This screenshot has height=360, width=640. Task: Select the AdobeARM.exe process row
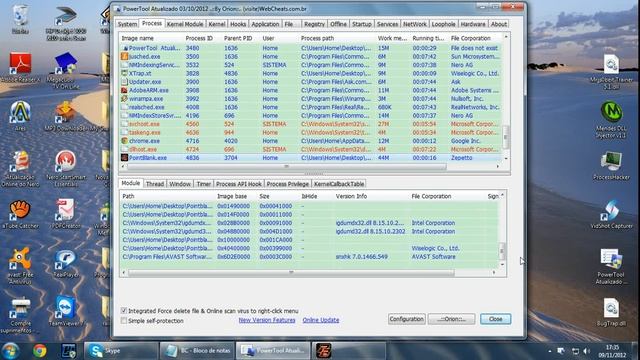tap(311, 90)
